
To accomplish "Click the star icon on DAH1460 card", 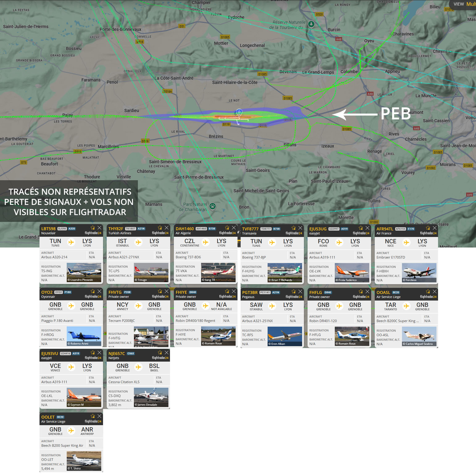I will pos(227,228).
